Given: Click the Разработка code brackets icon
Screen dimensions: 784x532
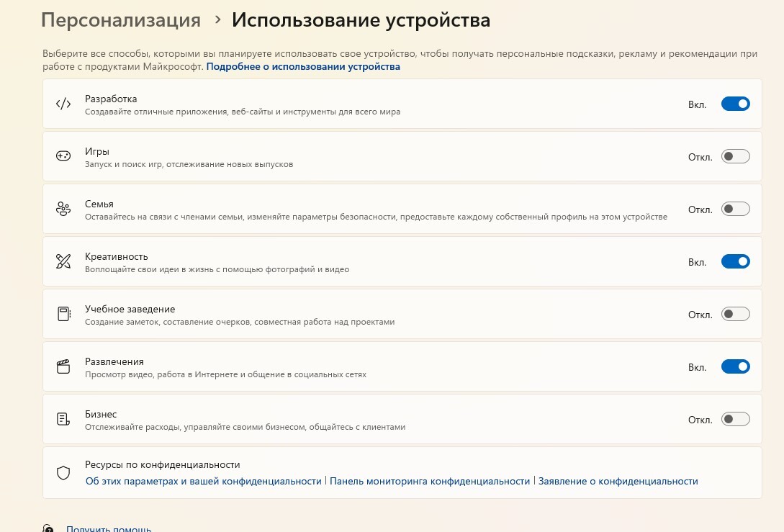Looking at the screenshot, I should tap(63, 104).
